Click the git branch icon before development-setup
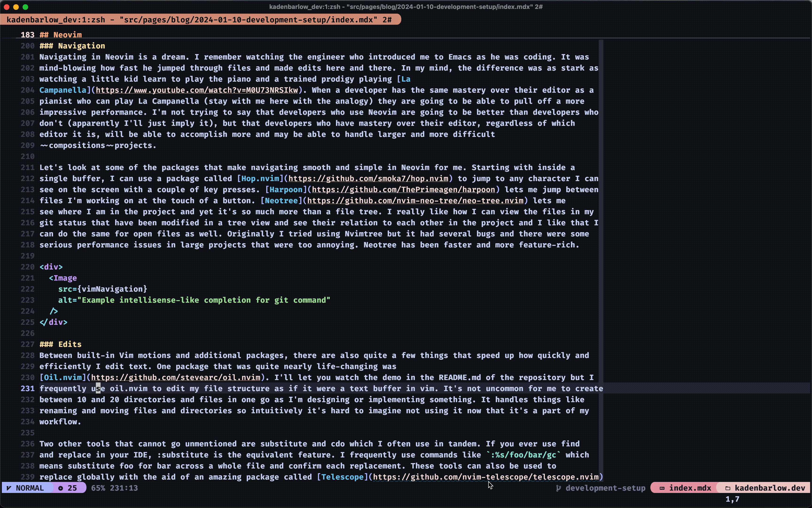The height and width of the screenshot is (508, 812). 558,488
